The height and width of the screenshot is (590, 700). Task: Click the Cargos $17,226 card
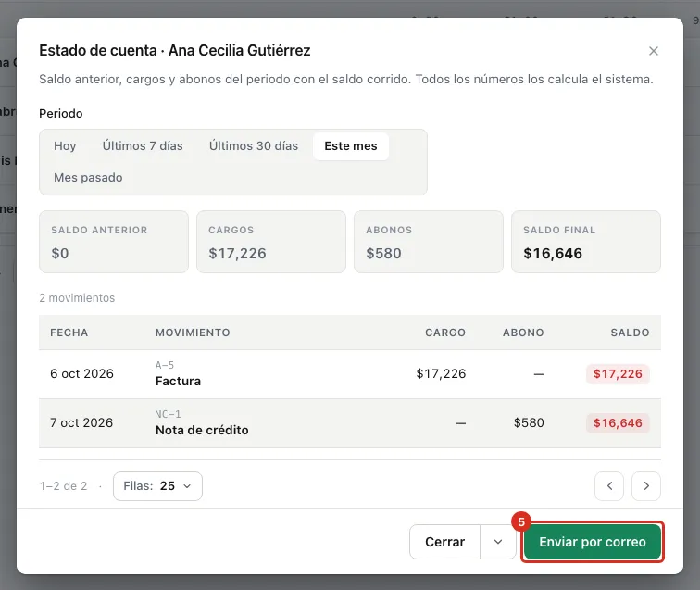(271, 242)
